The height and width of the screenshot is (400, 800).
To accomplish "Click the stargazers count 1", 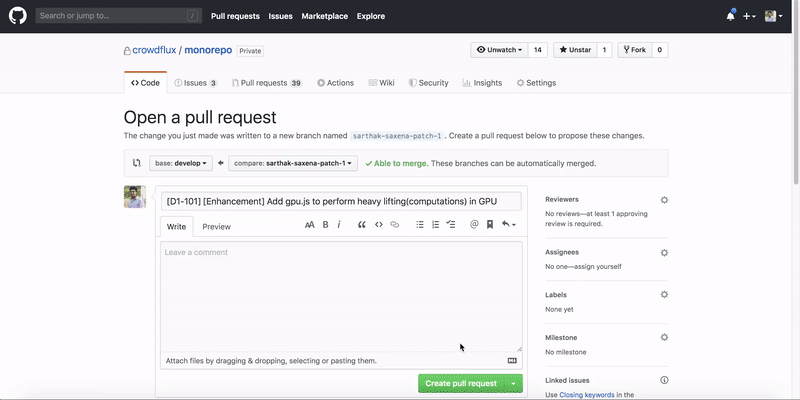I will click(x=605, y=50).
